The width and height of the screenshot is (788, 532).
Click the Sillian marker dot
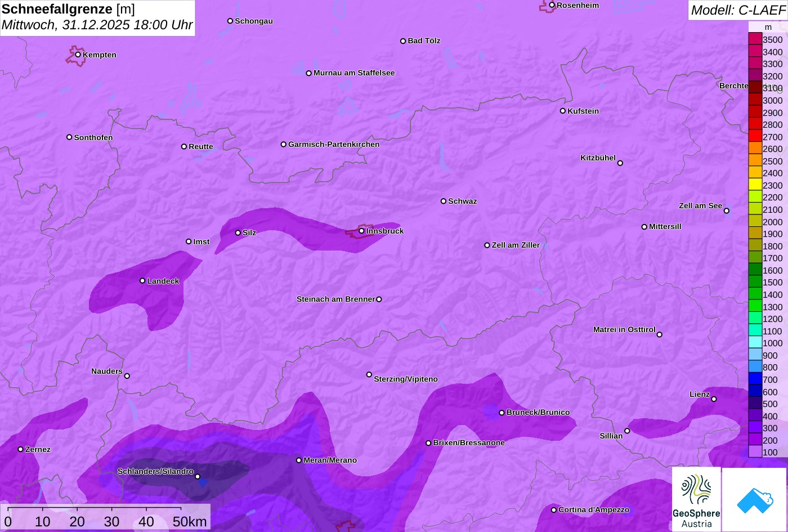click(627, 431)
